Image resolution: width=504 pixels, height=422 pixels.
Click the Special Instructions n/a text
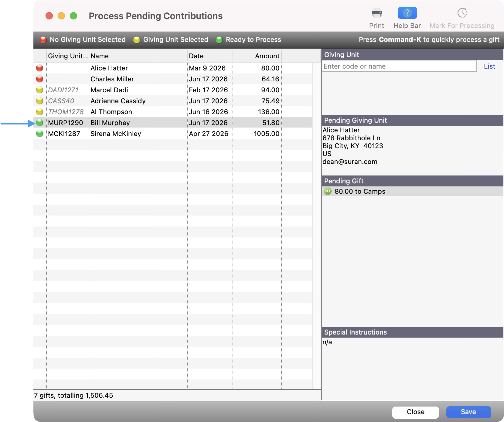pos(327,342)
